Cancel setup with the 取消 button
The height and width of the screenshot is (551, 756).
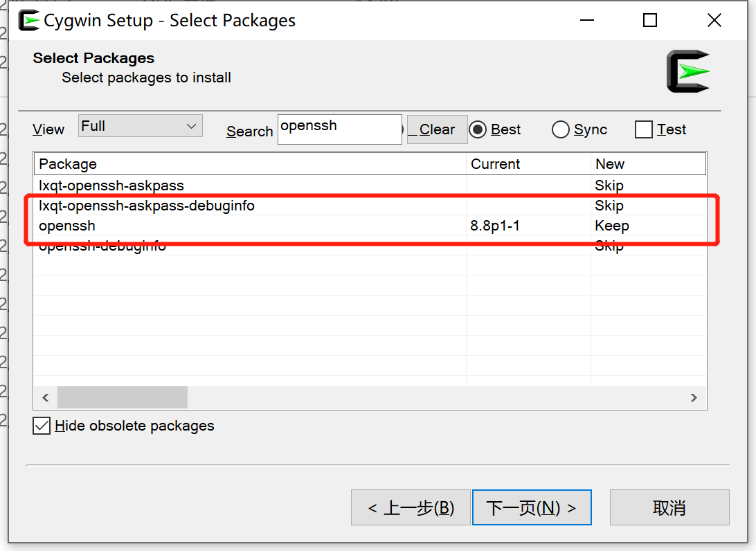click(669, 508)
